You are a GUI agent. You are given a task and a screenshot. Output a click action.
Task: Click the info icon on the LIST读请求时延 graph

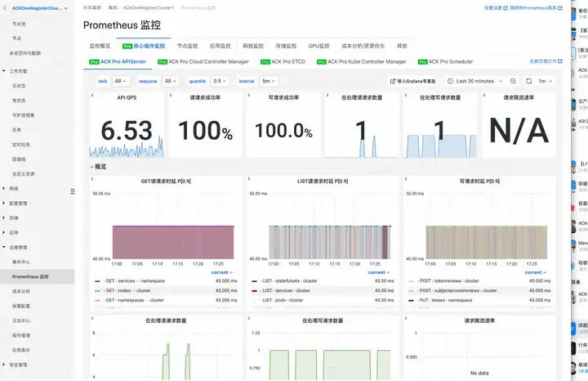click(x=249, y=179)
